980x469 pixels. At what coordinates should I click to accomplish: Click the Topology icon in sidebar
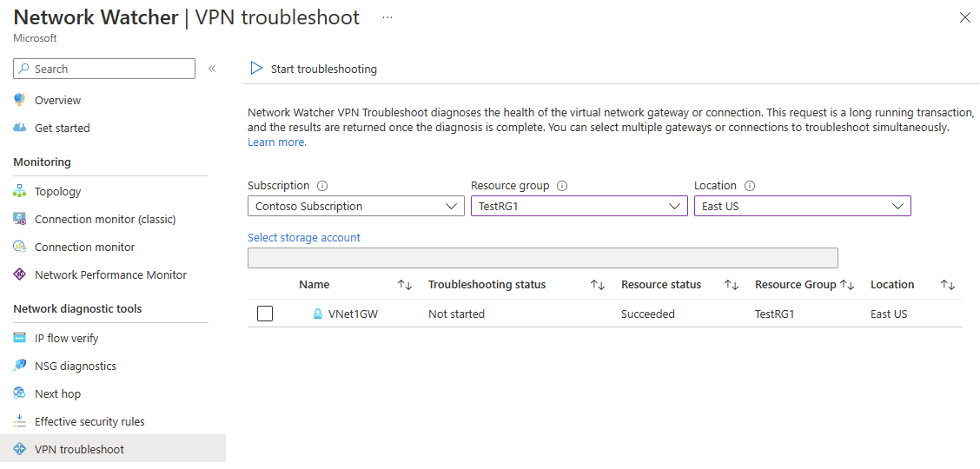pos(20,192)
